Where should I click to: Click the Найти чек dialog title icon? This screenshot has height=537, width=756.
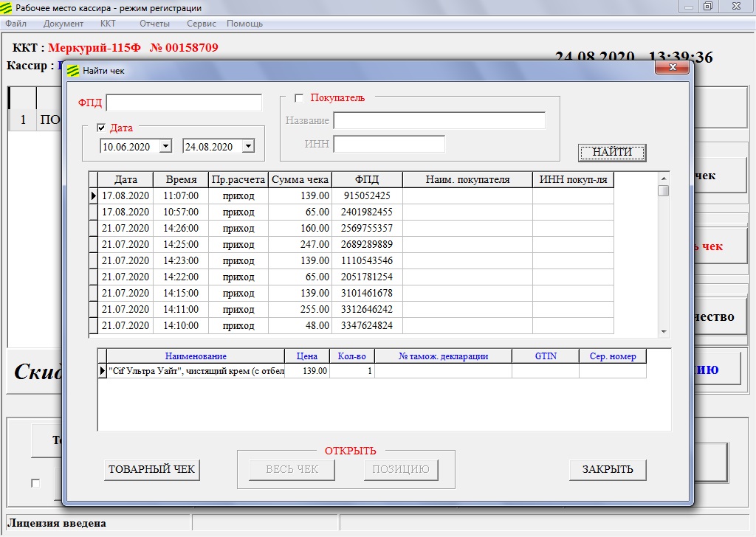pos(73,71)
